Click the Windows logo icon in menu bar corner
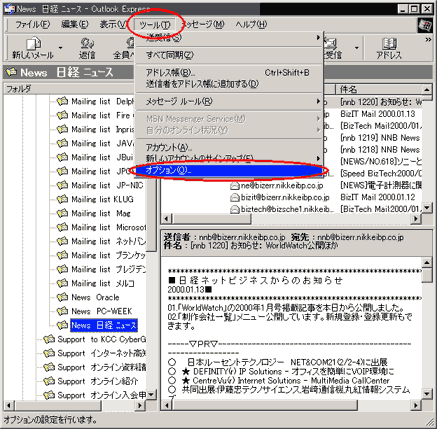The height and width of the screenshot is (429, 437). point(425,25)
